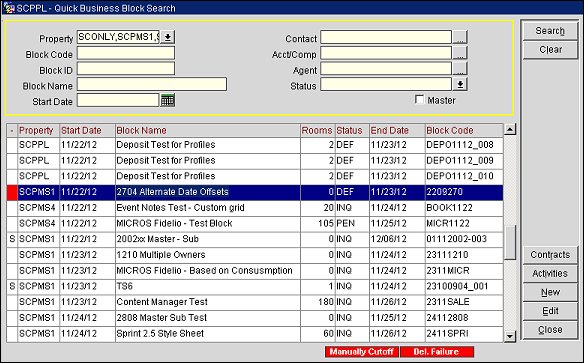Expand the Status dropdown arrow
Viewport: 584px width, 363px height.
click(460, 85)
